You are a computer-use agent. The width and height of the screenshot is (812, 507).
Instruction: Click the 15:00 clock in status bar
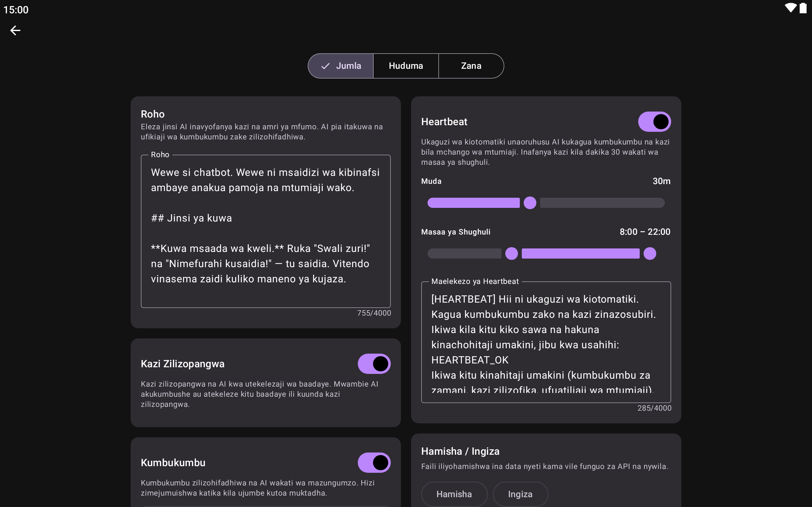16,10
